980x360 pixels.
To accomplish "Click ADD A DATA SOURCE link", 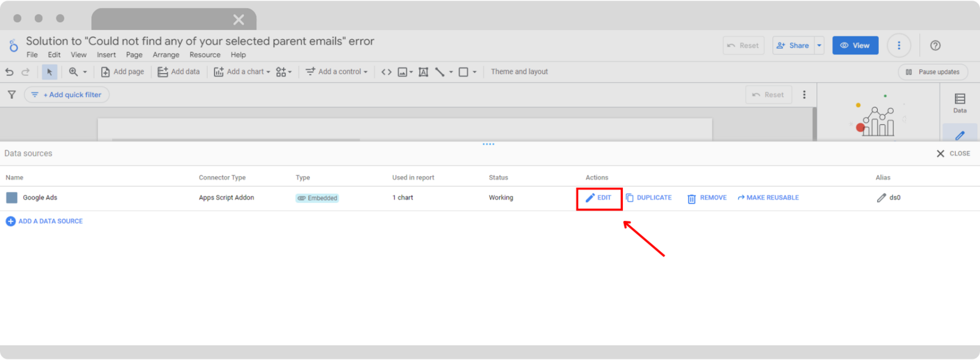I will click(44, 221).
